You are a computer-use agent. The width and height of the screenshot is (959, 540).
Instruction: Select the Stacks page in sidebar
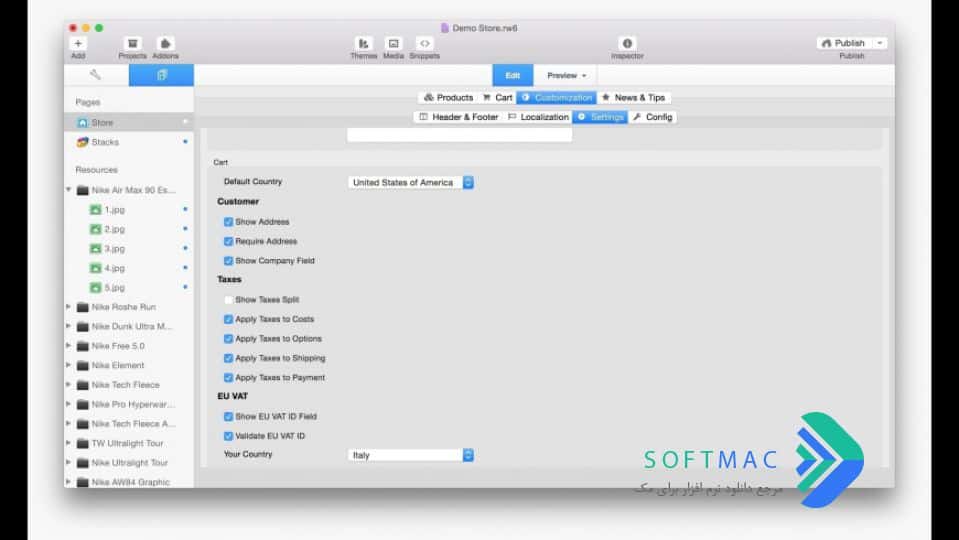pos(128,142)
